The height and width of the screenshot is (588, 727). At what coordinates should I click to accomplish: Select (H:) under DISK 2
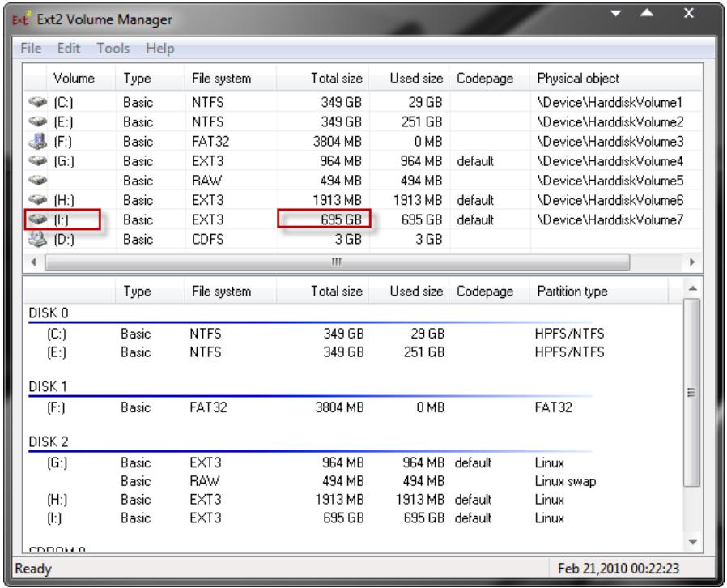coord(57,500)
